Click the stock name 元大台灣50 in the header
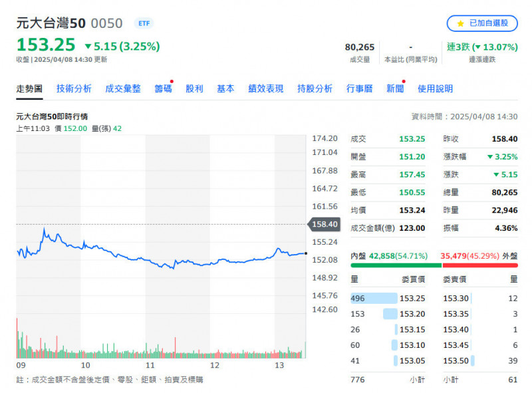Viewport: 532px width, 393px height. click(51, 23)
